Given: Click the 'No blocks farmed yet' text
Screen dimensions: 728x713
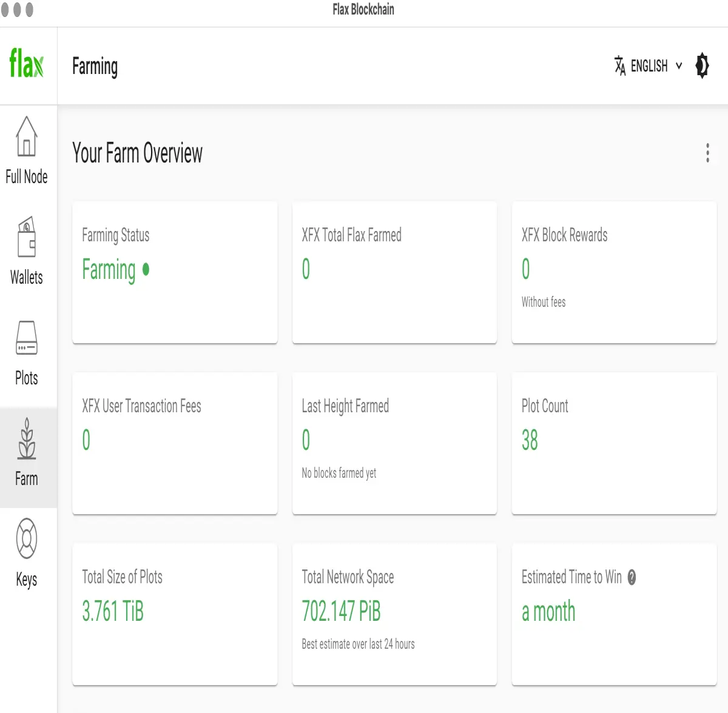Looking at the screenshot, I should tap(339, 473).
